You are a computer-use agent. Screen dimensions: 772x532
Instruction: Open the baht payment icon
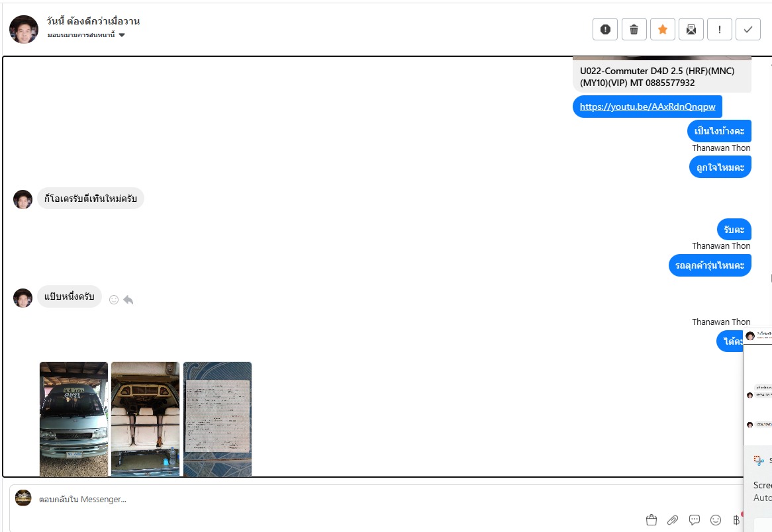click(736, 519)
